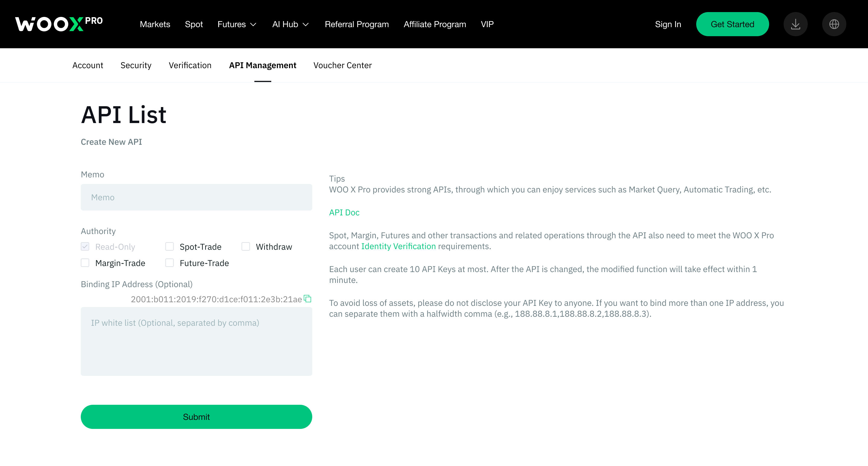Enable the Spot-Trade checkbox
868x466 pixels.
pyautogui.click(x=169, y=246)
